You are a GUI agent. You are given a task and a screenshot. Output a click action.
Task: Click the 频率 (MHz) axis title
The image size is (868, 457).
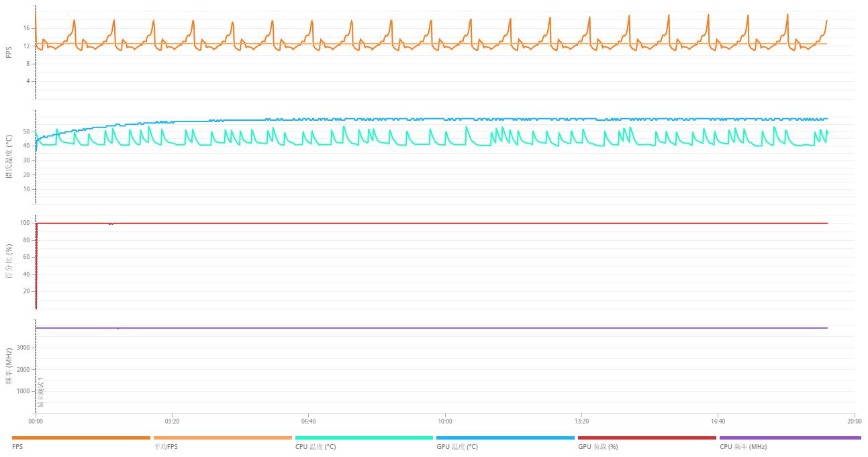[9, 366]
